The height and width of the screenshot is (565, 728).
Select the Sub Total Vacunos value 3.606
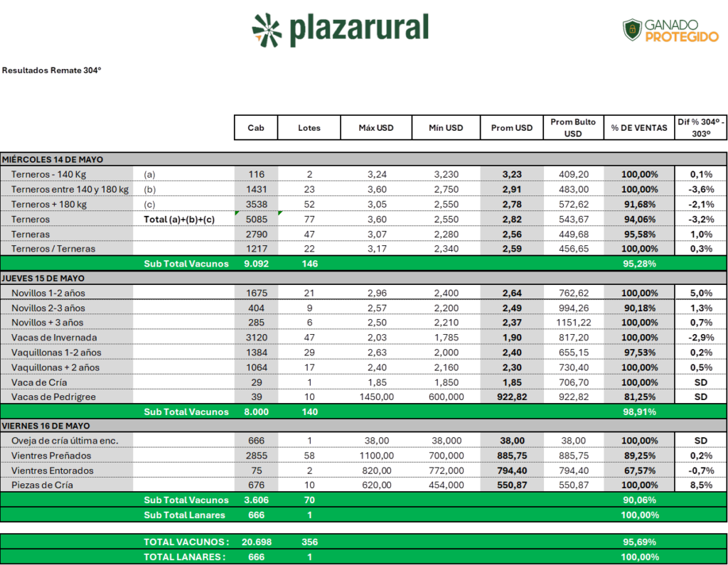tap(256, 500)
